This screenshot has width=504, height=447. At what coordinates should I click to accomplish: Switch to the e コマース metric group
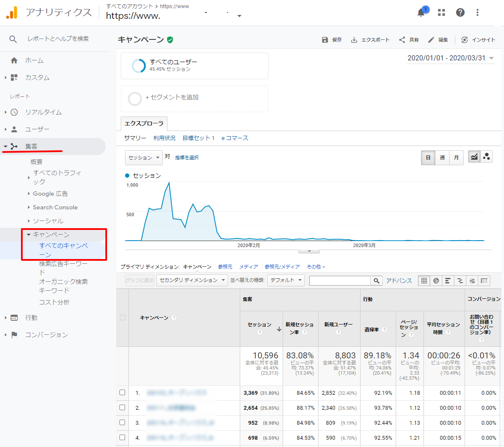pos(235,138)
